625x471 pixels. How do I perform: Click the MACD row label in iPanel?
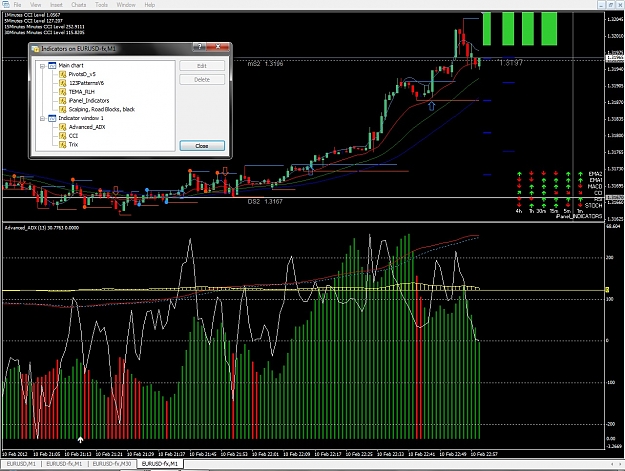coord(595,186)
